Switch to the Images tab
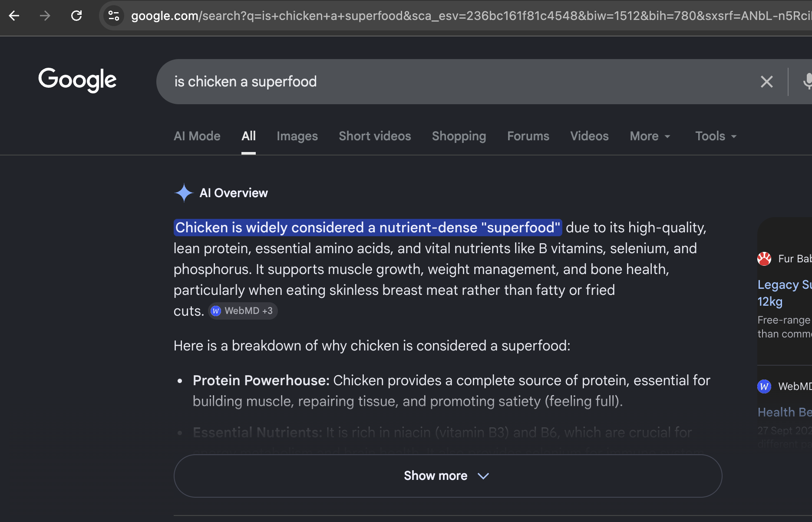 (x=297, y=136)
